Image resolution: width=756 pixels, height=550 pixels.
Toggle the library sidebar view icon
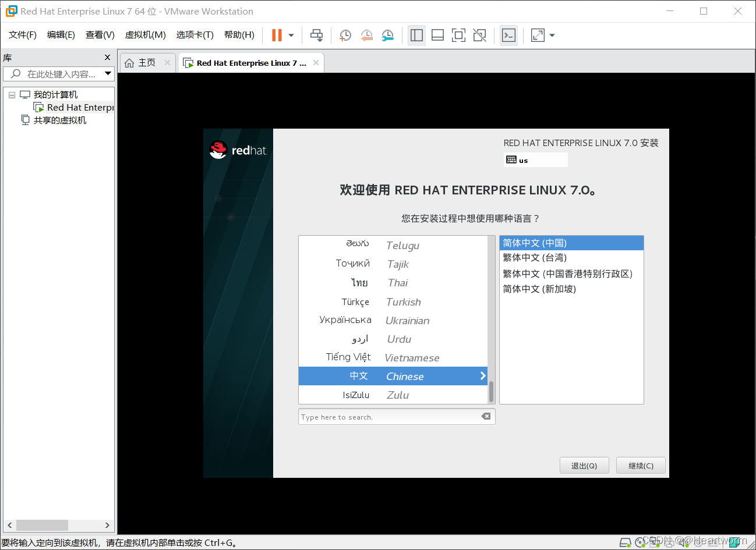click(416, 36)
